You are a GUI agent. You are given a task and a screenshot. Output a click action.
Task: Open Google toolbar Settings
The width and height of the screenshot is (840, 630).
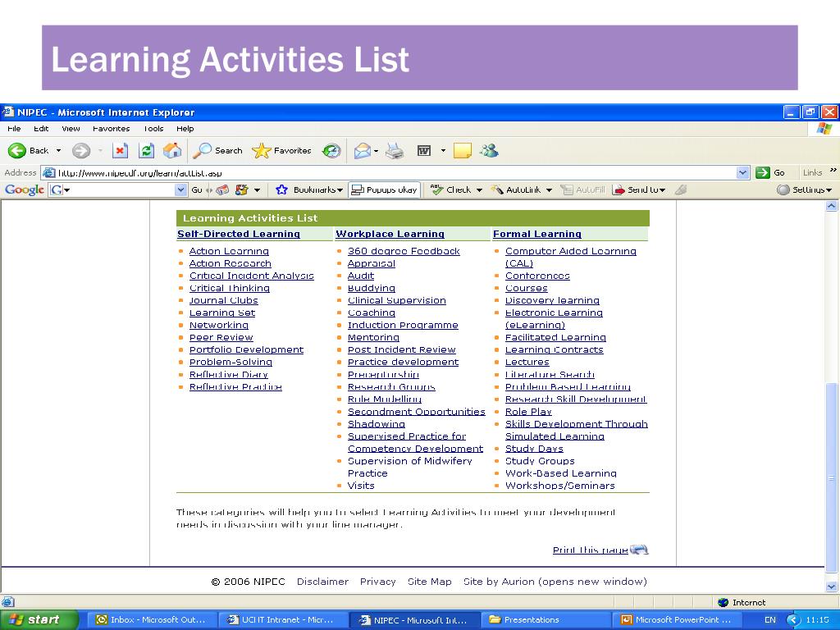click(x=804, y=189)
